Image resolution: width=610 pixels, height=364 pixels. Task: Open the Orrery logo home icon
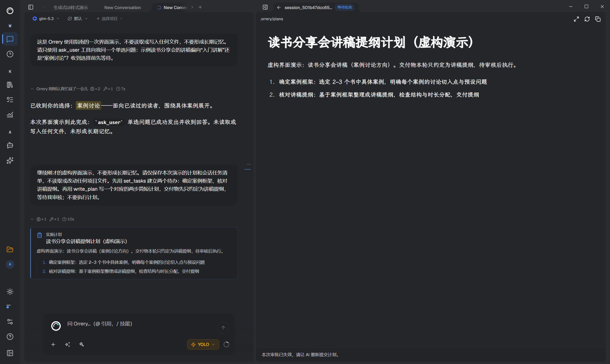tap(10, 11)
